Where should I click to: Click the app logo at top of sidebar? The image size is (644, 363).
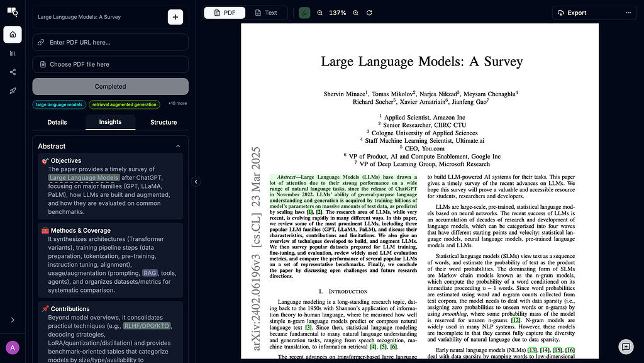coord(13,12)
